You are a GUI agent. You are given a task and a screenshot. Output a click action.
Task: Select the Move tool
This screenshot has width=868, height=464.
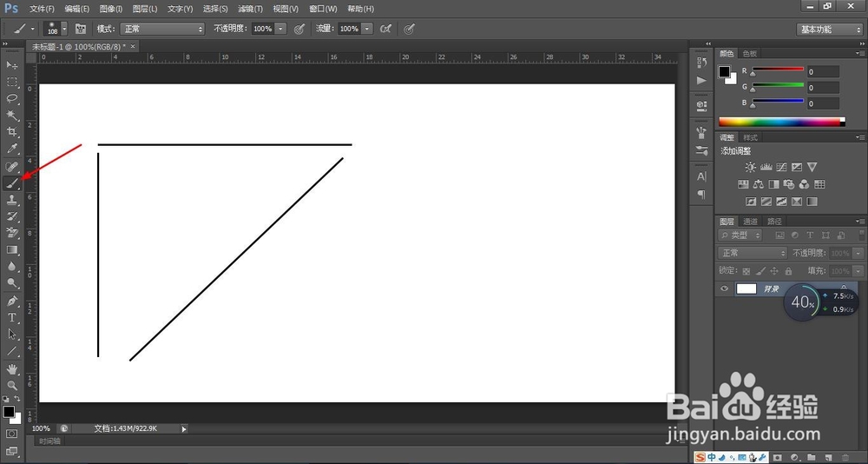pyautogui.click(x=11, y=65)
